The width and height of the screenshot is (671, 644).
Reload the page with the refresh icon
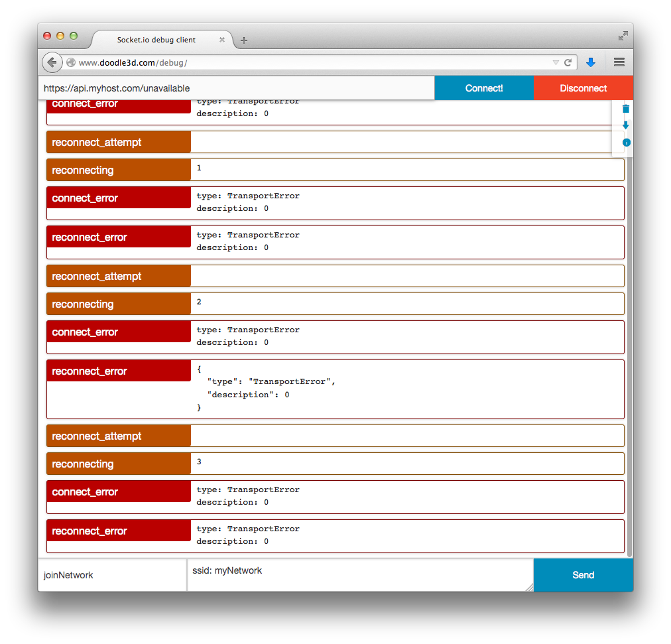(x=568, y=62)
